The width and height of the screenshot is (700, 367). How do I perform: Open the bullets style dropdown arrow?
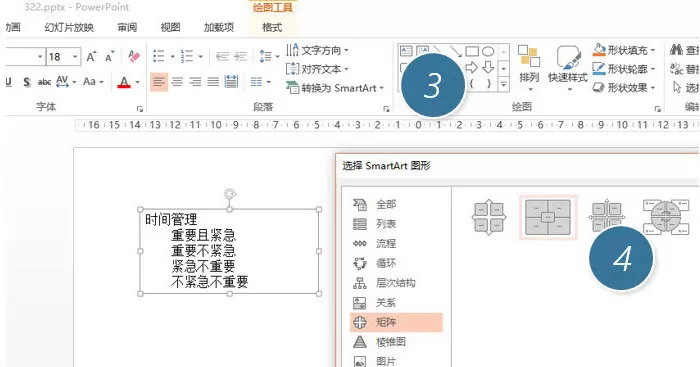172,57
